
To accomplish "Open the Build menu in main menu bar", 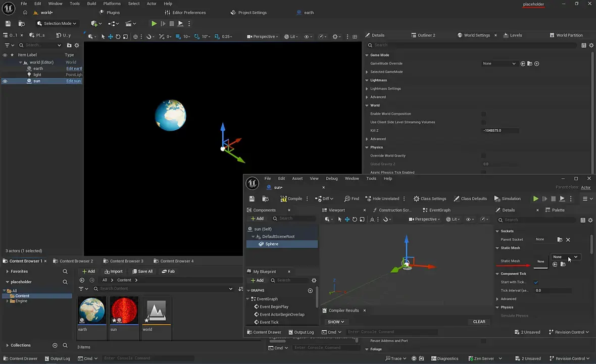I will [91, 4].
